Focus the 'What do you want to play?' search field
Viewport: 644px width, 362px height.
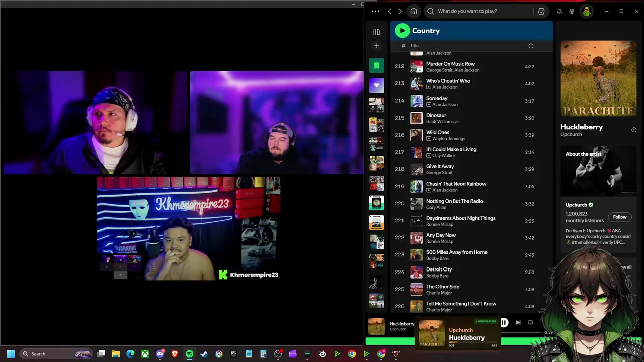485,11
